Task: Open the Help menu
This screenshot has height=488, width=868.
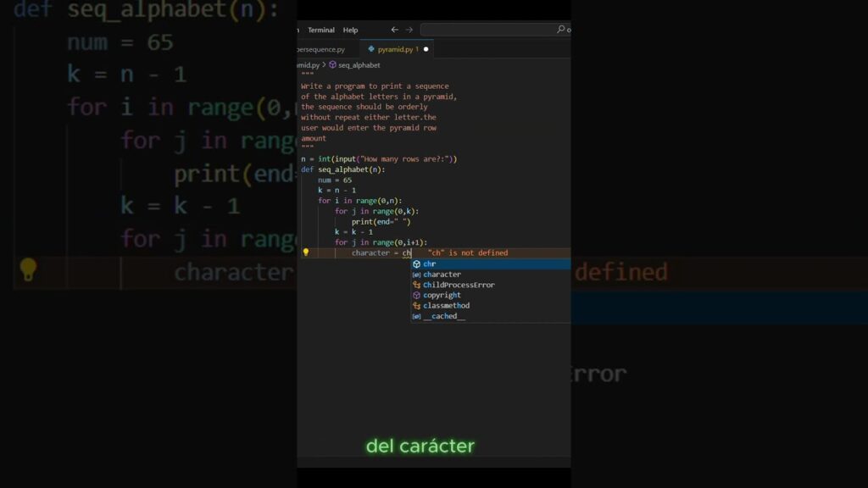Action: pyautogui.click(x=350, y=30)
